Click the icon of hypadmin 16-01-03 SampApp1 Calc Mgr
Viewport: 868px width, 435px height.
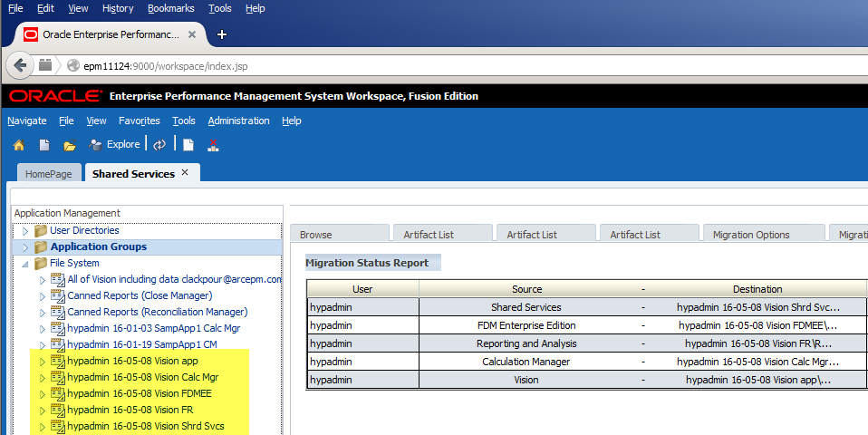pyautogui.click(x=58, y=328)
